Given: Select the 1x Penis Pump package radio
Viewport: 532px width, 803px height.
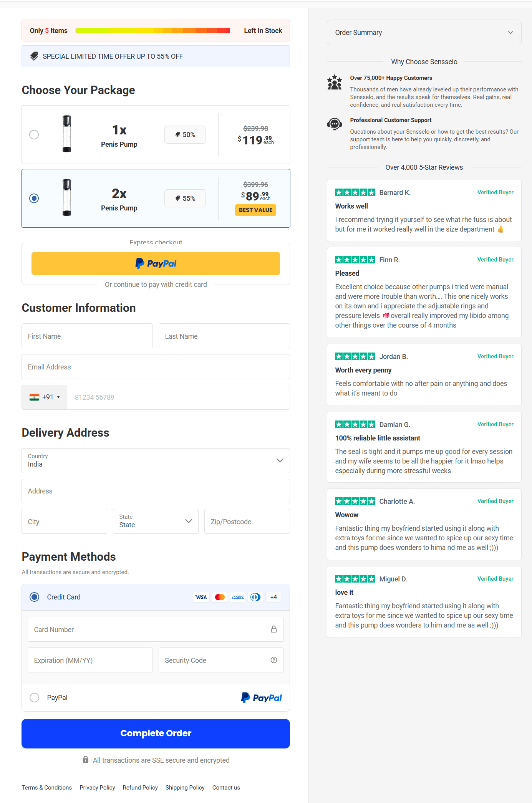Looking at the screenshot, I should (34, 134).
